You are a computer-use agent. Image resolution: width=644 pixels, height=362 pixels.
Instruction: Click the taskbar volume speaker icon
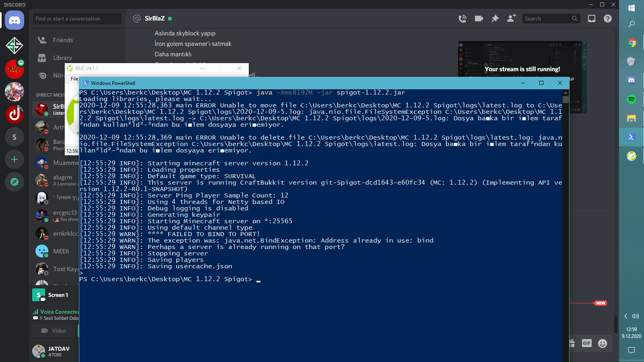(636, 316)
